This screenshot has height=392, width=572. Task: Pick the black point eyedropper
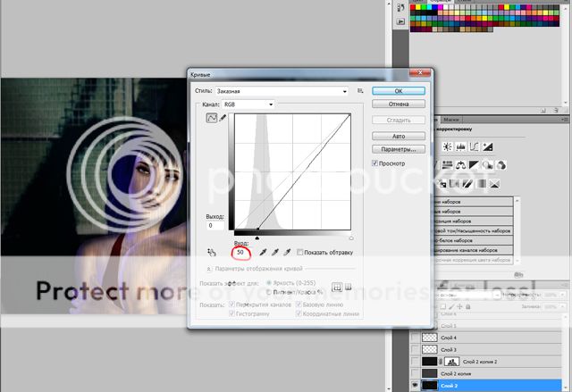(x=262, y=253)
